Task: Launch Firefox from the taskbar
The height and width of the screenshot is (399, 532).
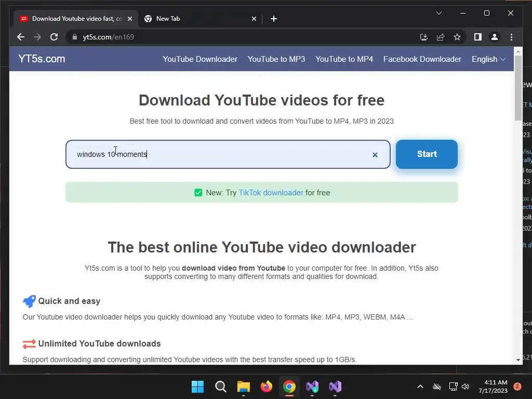Action: (267, 387)
